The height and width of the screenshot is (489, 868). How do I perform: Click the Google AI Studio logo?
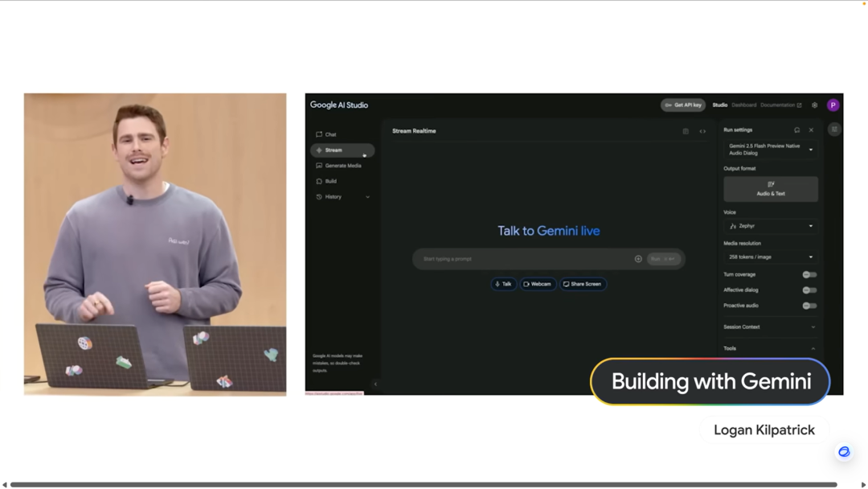click(339, 105)
